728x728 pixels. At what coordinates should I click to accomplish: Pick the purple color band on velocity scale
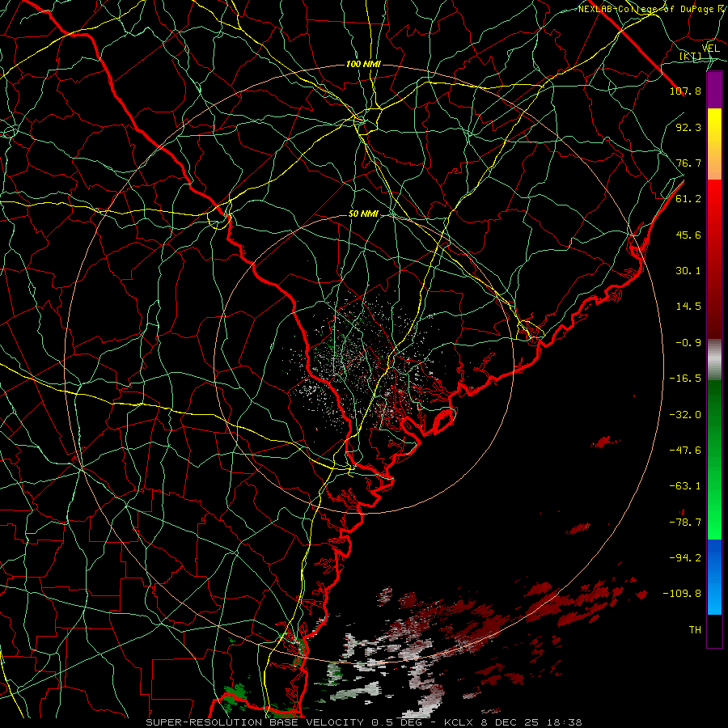point(714,91)
